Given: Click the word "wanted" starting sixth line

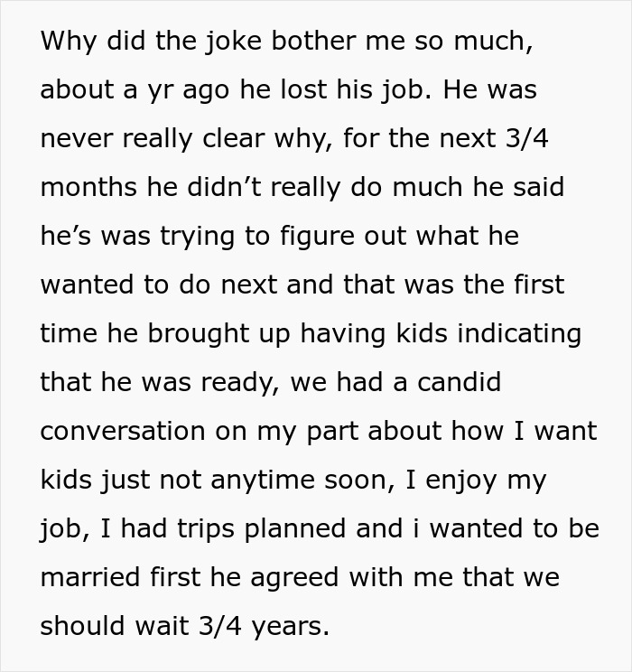Looking at the screenshot, I should [x=87, y=285].
